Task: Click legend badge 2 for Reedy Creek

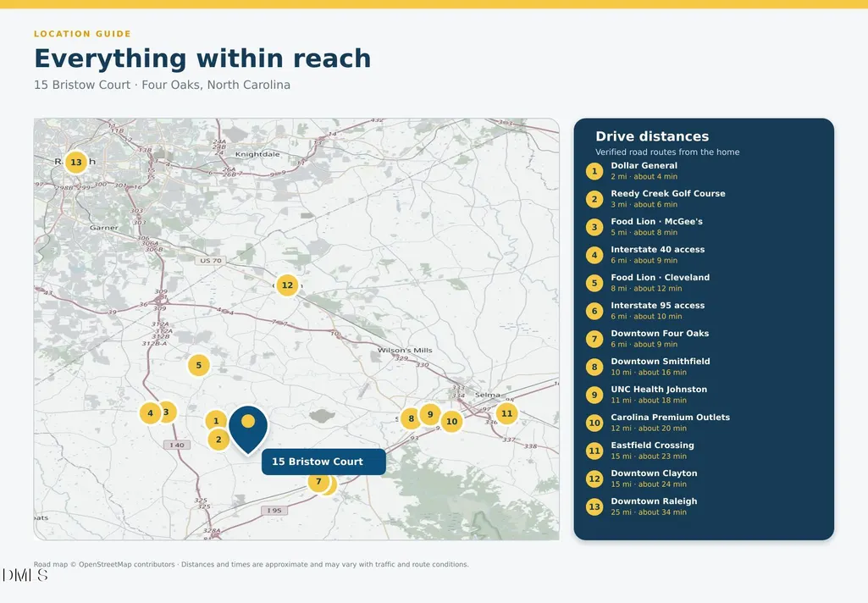Action: (594, 199)
